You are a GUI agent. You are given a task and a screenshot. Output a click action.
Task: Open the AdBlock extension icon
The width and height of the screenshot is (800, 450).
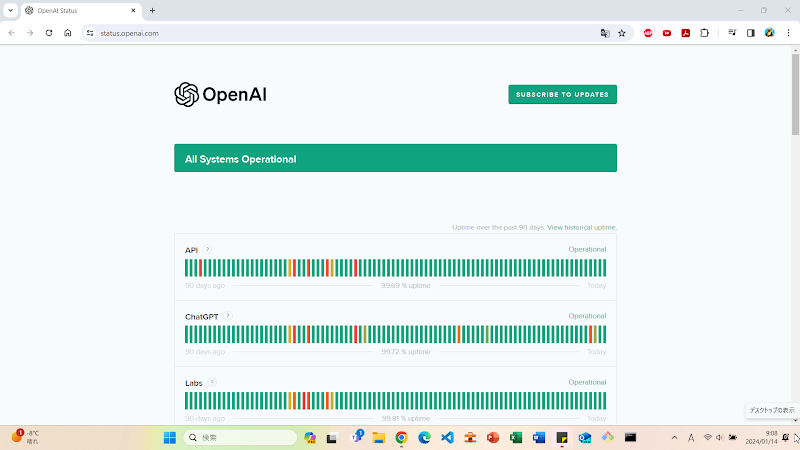coord(648,33)
